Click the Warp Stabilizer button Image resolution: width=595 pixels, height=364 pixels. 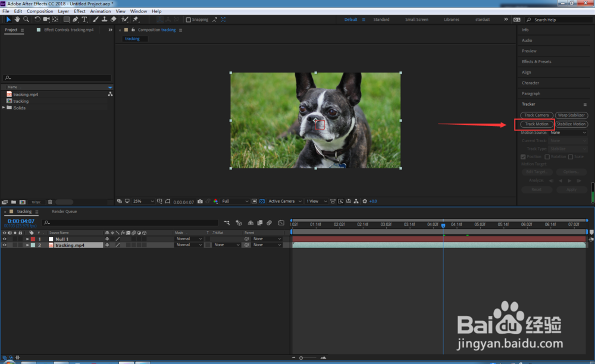coord(571,115)
